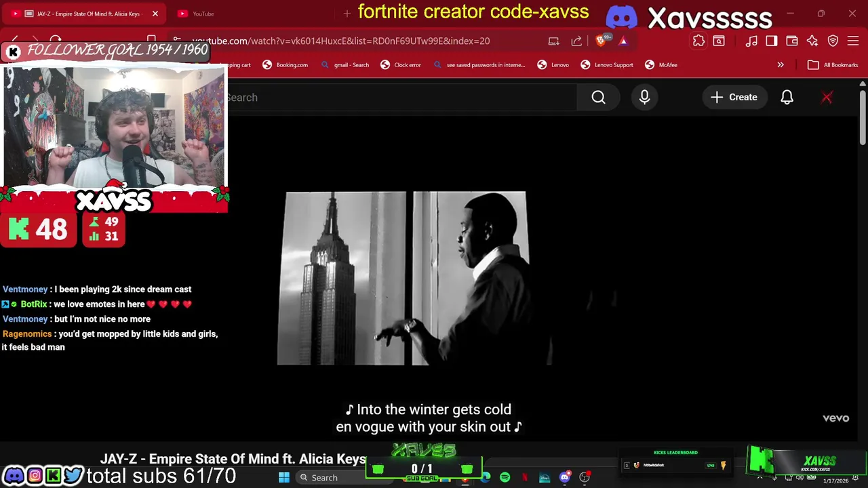Open the Lenovo bookmark
The height and width of the screenshot is (488, 868).
pyautogui.click(x=553, y=65)
